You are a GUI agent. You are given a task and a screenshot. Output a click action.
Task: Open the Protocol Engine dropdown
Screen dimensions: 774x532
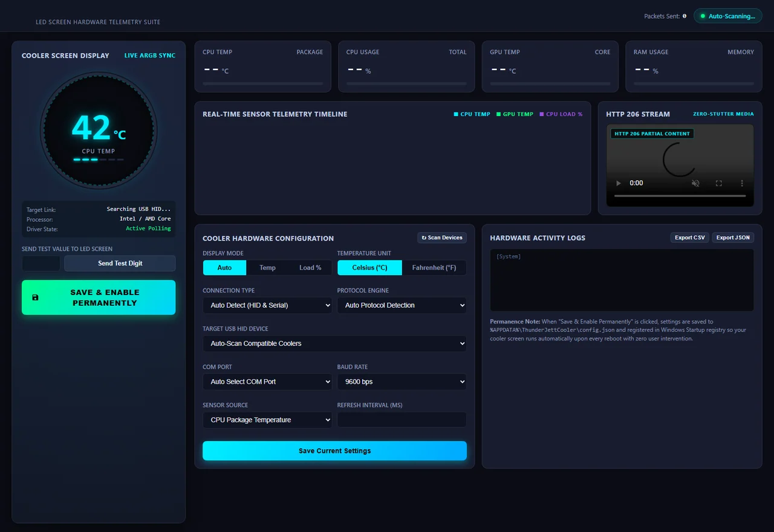point(402,305)
